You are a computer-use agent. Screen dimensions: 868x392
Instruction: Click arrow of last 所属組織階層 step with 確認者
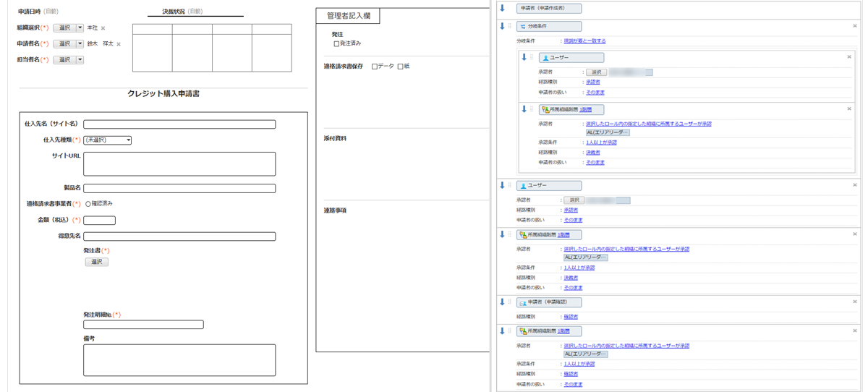point(502,331)
